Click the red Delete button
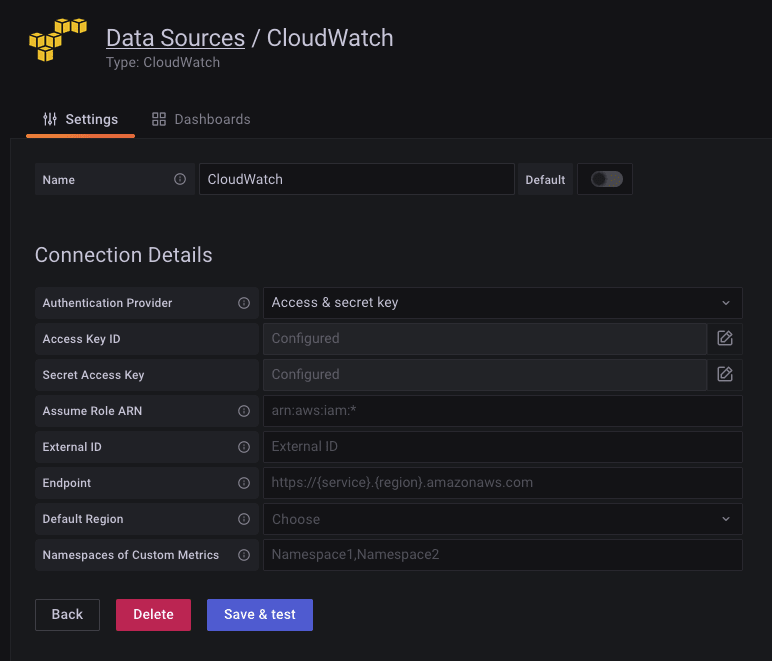This screenshot has width=772, height=661. click(153, 614)
